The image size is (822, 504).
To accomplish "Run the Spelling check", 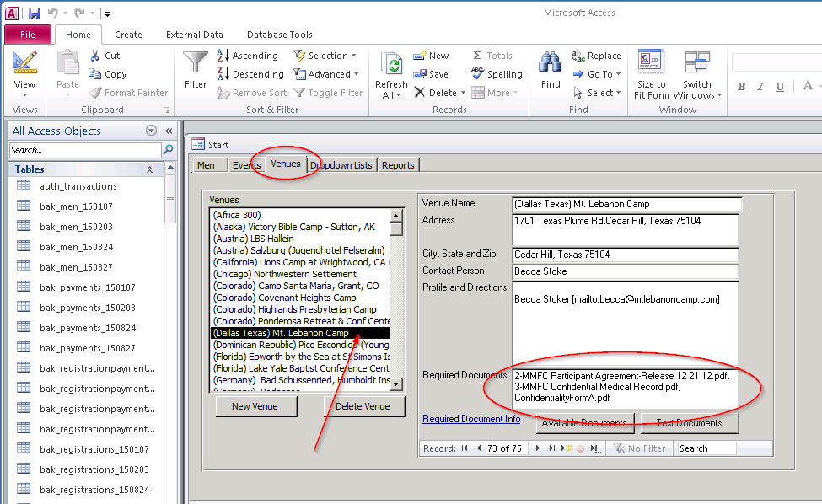I will [x=497, y=74].
